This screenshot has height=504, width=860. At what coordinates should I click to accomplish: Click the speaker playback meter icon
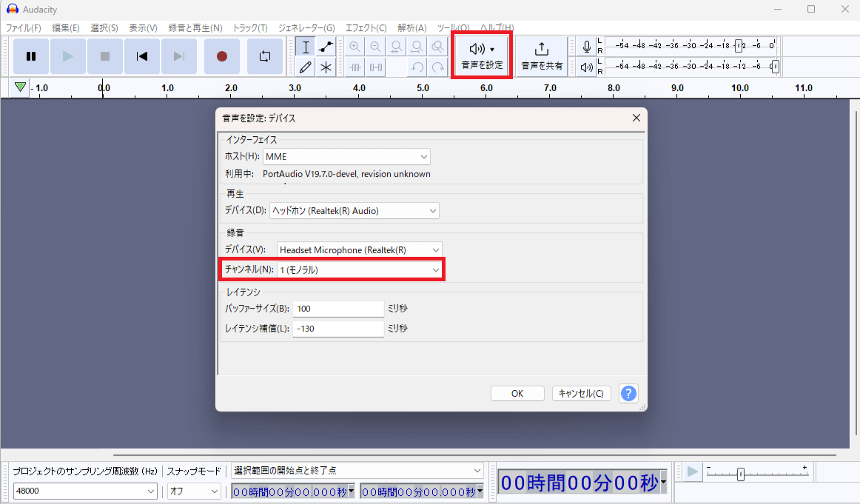(x=586, y=67)
